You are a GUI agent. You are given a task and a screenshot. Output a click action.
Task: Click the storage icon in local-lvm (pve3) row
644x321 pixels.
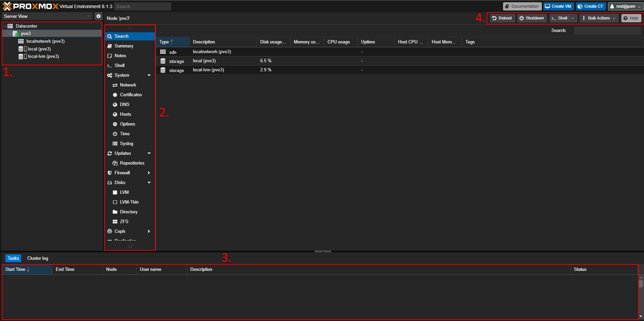click(163, 70)
